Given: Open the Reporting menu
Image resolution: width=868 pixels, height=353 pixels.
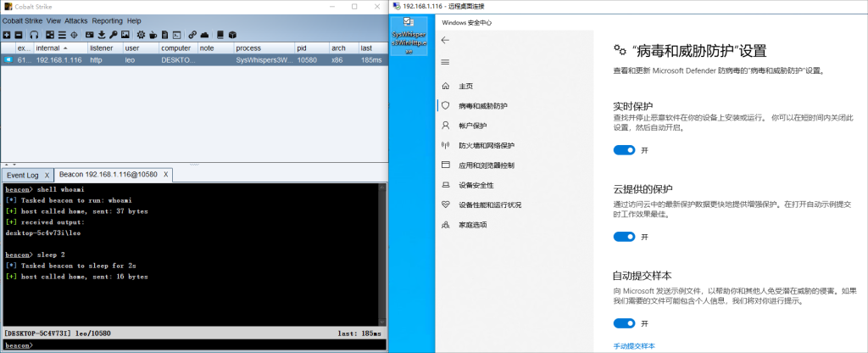Looking at the screenshot, I should pyautogui.click(x=108, y=21).
